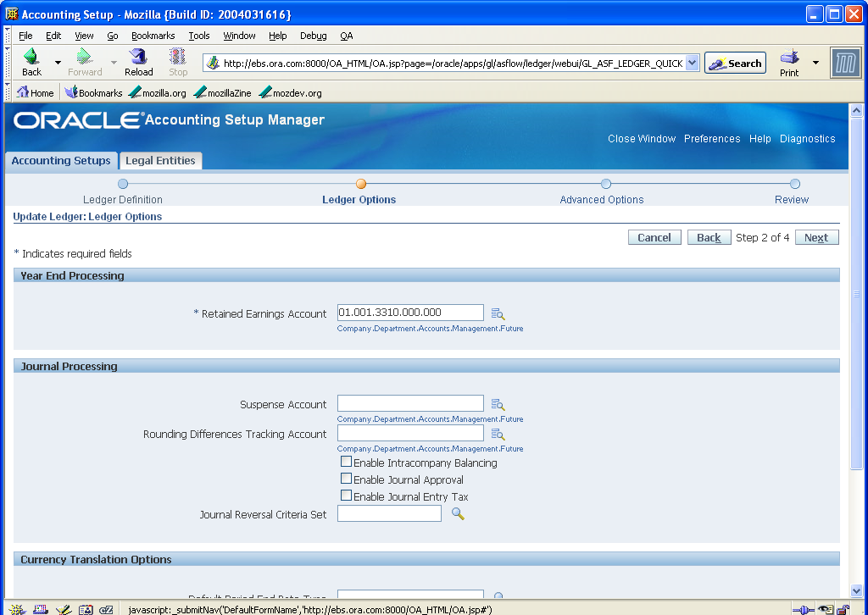Enable Journal Entry Tax

347,496
